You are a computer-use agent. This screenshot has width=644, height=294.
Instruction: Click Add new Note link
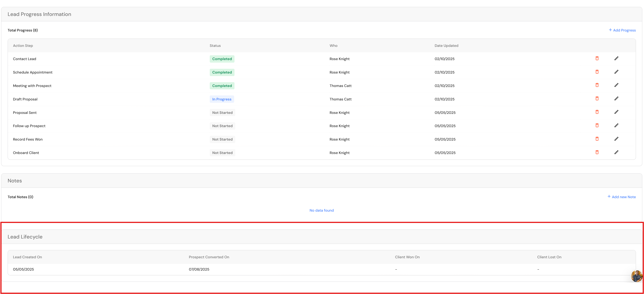(x=622, y=197)
